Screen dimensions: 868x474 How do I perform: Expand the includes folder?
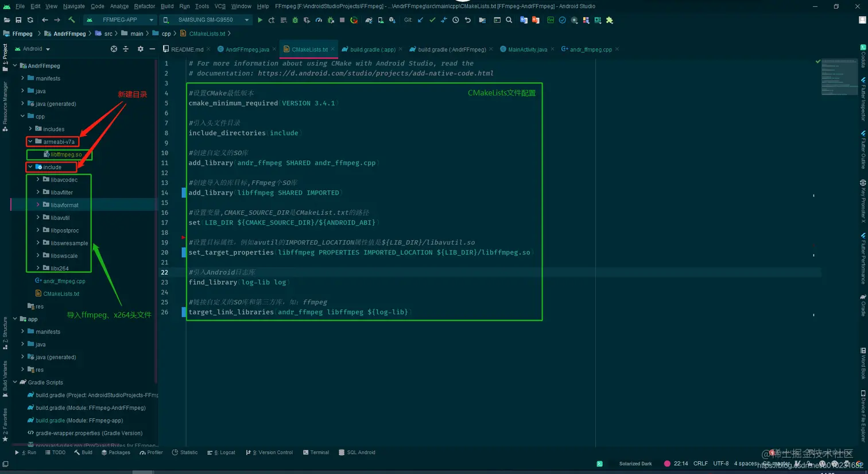pyautogui.click(x=30, y=129)
